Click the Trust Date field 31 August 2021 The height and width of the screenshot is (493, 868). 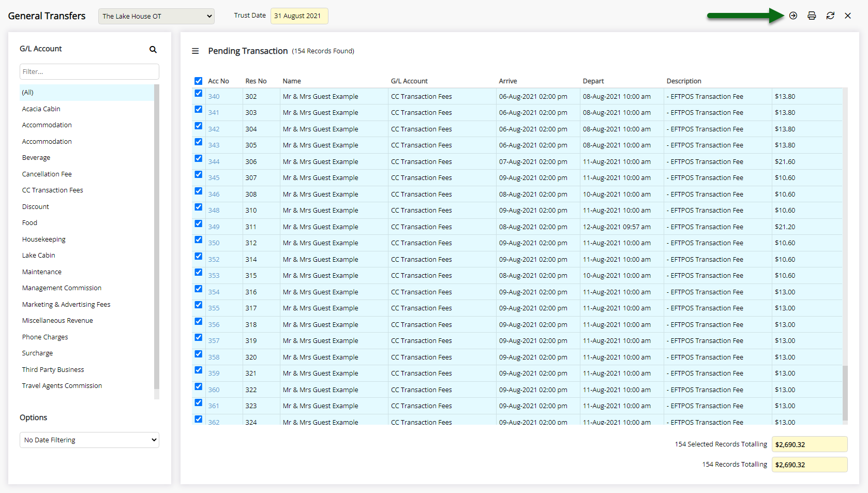point(299,16)
